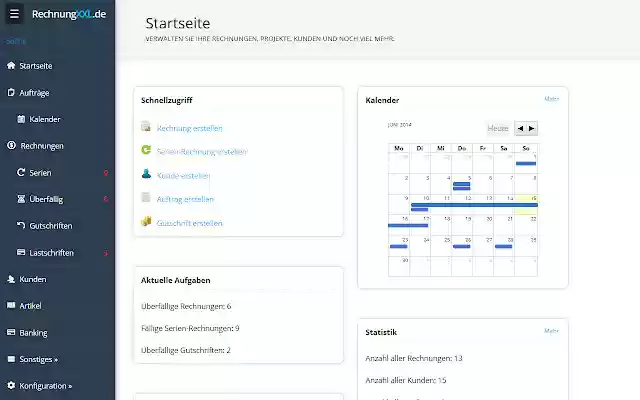Click the gear icon beside Konfiguration

pos(11,385)
